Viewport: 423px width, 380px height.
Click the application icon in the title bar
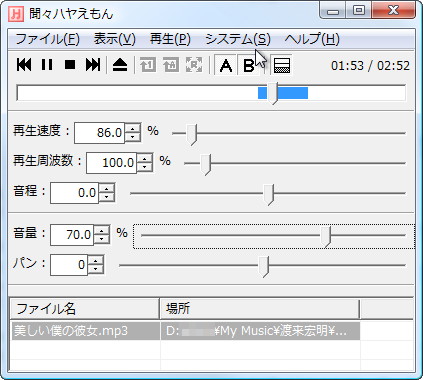(16, 14)
